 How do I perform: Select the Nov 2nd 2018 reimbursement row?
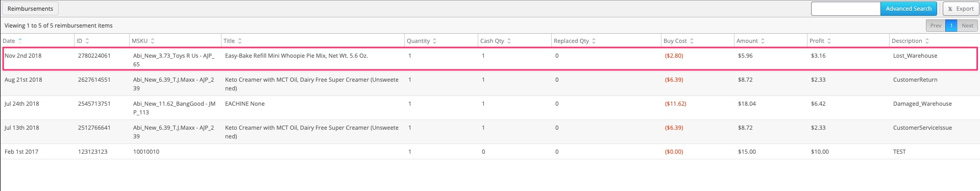tap(490, 59)
